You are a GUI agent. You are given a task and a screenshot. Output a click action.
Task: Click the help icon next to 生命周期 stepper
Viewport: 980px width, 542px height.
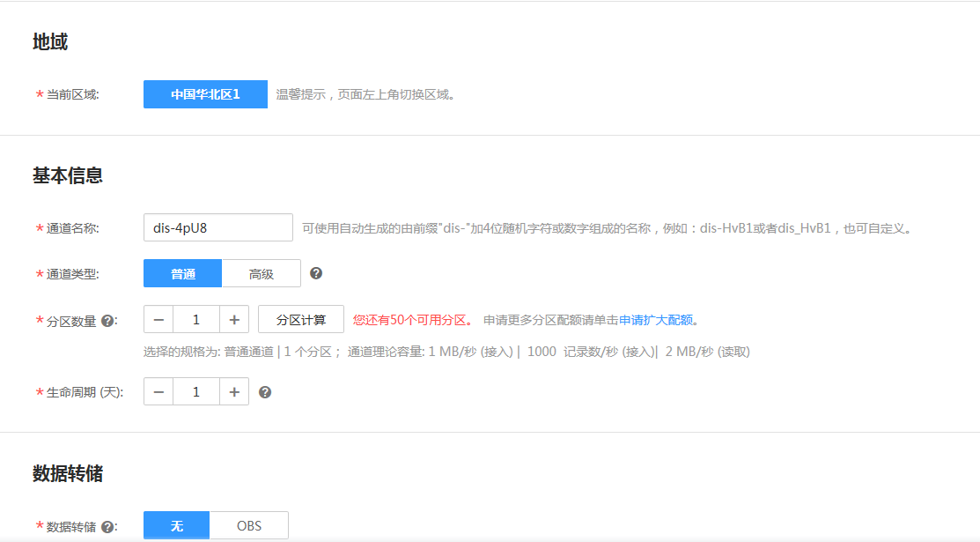pos(265,392)
